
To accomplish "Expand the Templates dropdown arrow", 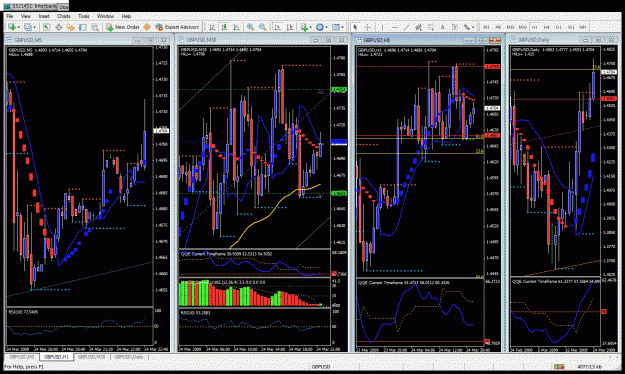I will 342,27.
